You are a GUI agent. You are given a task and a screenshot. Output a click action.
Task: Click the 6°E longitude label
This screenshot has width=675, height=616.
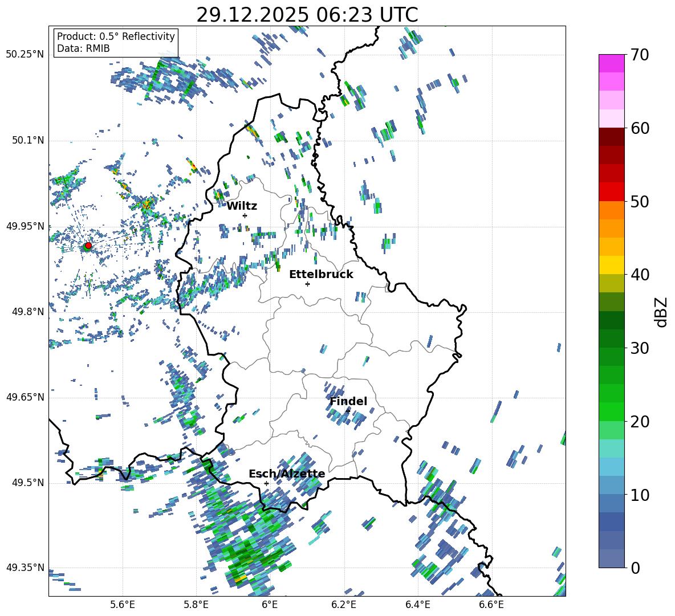270,605
